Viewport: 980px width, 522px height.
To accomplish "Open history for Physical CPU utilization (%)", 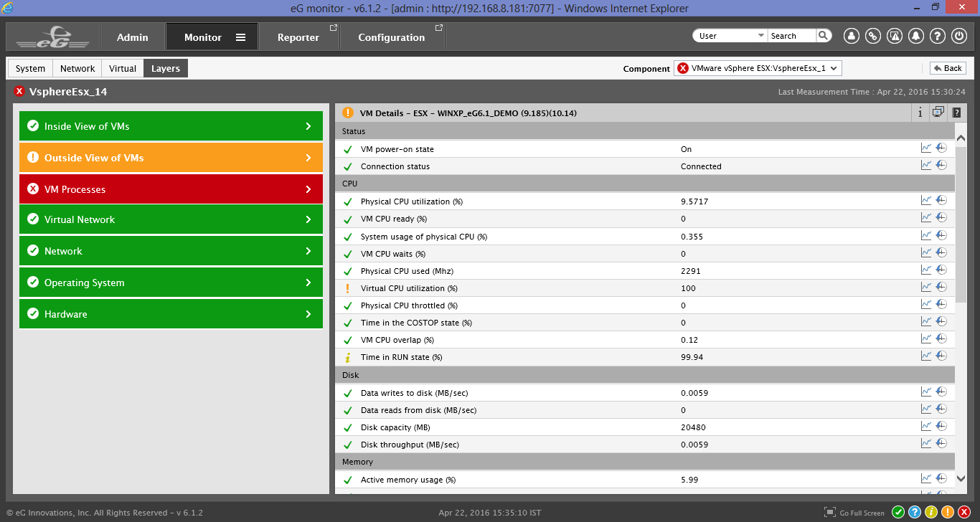I will pyautogui.click(x=941, y=200).
